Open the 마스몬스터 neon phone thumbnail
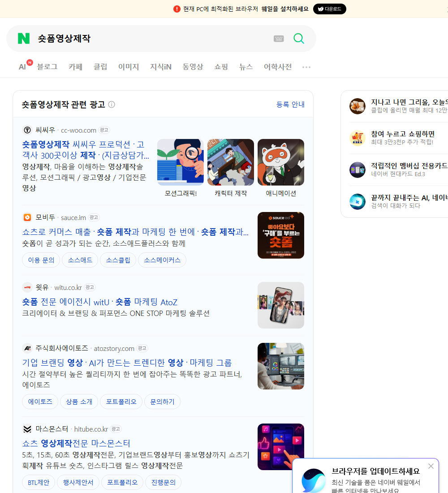 pyautogui.click(x=281, y=447)
